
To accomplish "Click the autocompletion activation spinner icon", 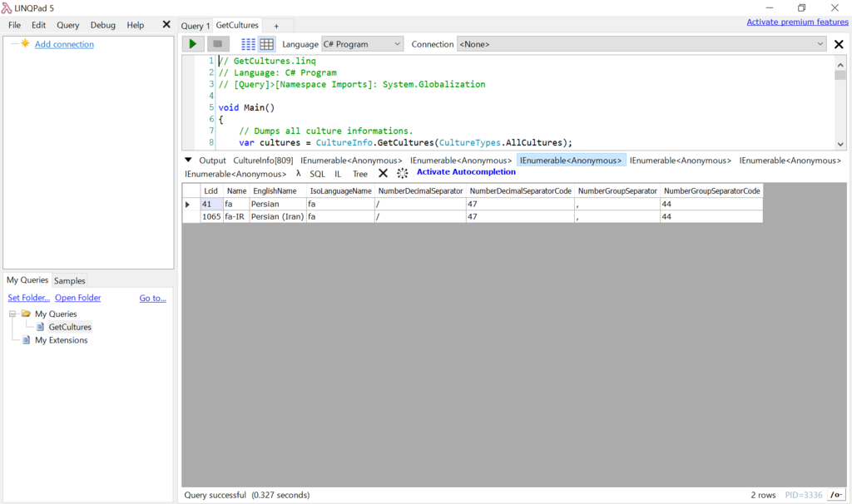I will pyautogui.click(x=402, y=173).
